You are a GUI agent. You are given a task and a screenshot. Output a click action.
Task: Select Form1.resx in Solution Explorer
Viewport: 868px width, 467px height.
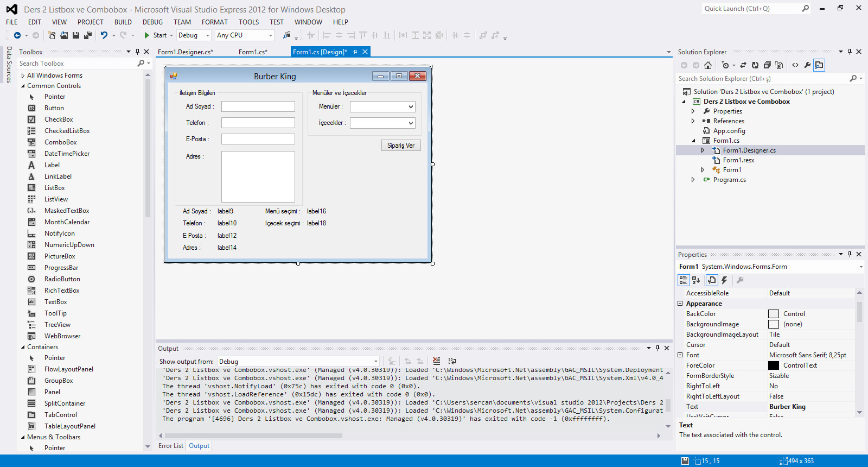[738, 160]
